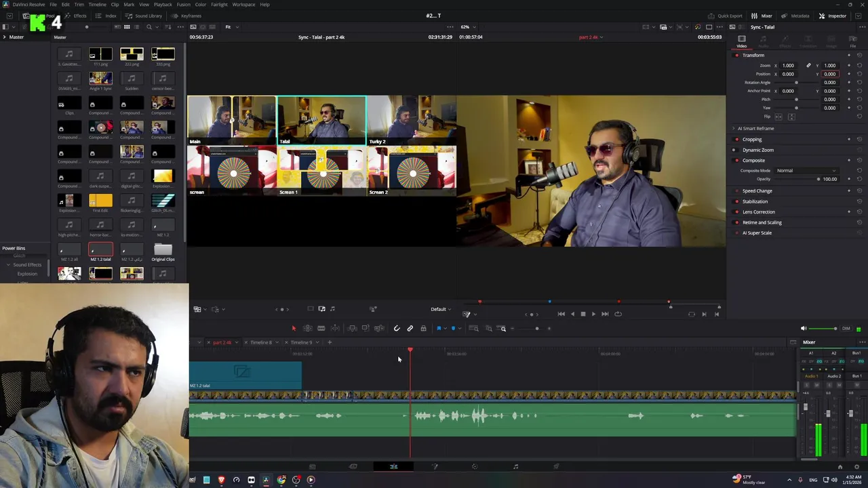Click the Replace Clip icon
The height and width of the screenshot is (488, 868).
tap(379, 329)
